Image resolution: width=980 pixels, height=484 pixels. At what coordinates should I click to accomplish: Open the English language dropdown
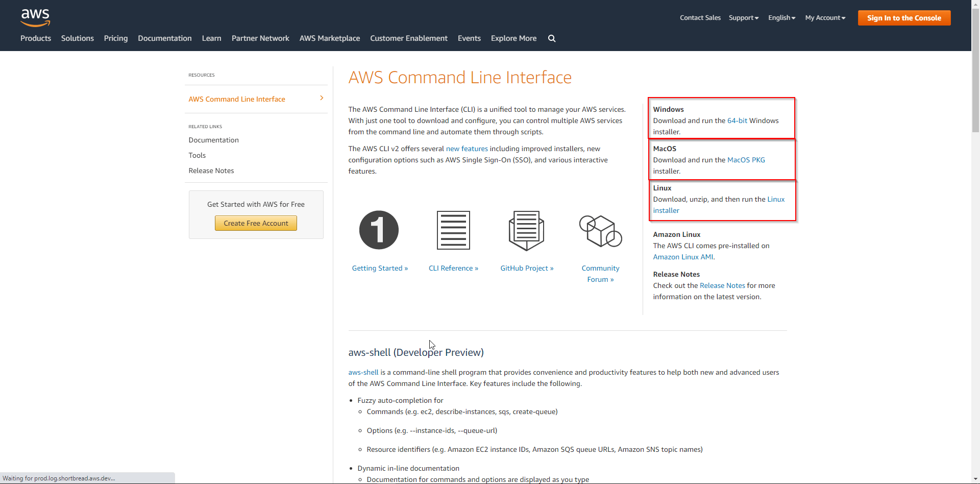point(781,18)
